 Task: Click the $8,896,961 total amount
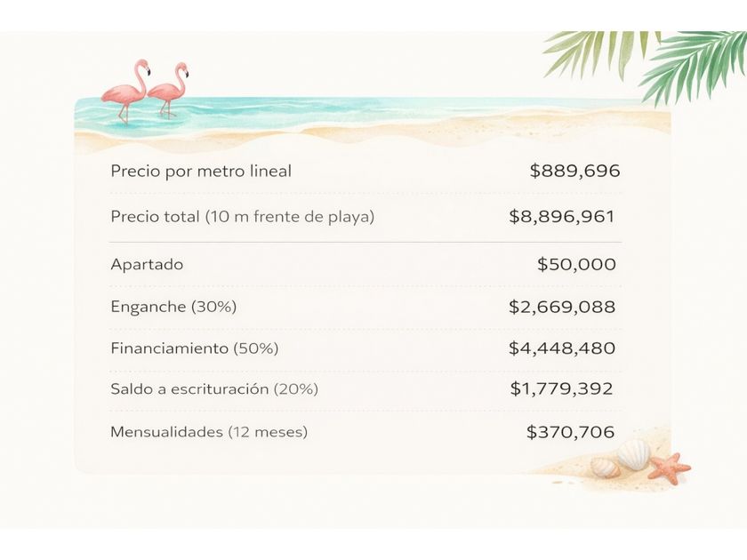coord(562,216)
